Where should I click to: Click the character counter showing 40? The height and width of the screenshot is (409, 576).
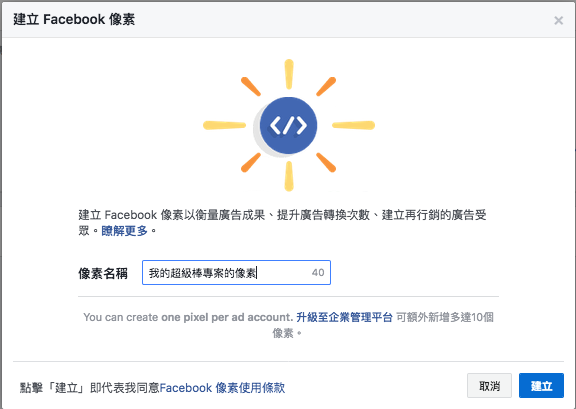(x=318, y=273)
